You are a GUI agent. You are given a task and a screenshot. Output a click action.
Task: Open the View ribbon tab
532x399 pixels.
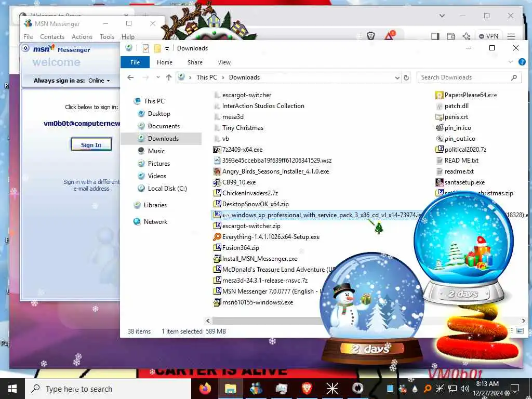[x=224, y=62]
